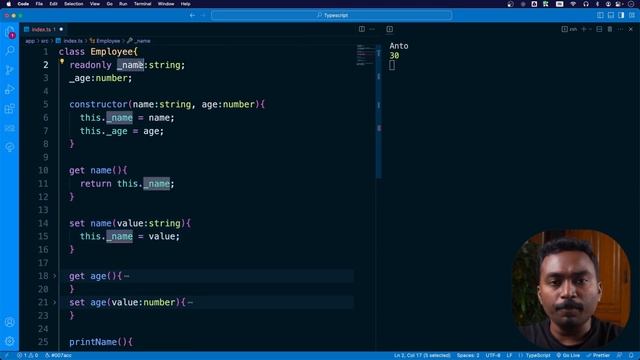This screenshot has width=640, height=360.
Task: Click the kill terminal trash icon
Action: pyautogui.click(x=610, y=29)
